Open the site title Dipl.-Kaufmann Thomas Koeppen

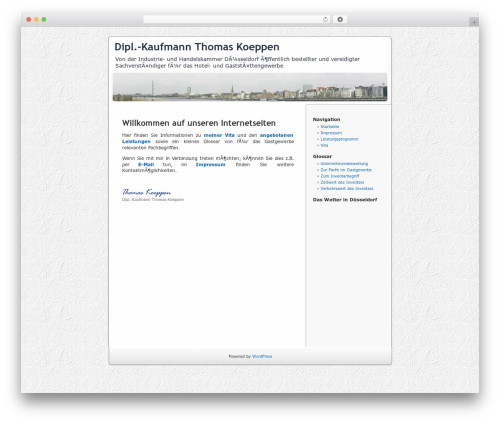click(197, 47)
